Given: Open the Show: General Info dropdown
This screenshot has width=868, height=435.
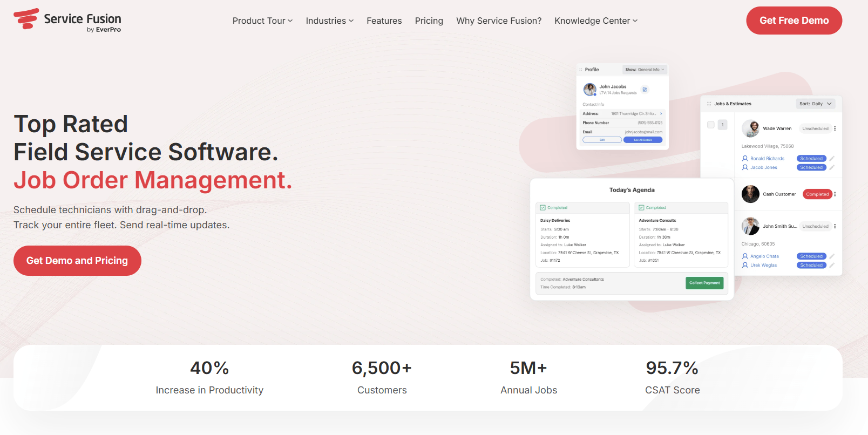Looking at the screenshot, I should (645, 70).
